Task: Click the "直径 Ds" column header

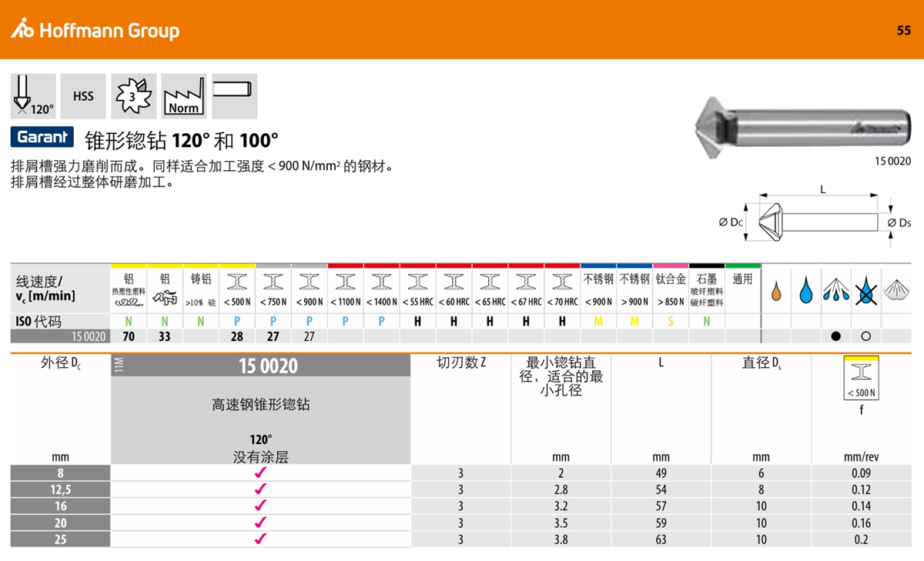Action: pos(761,363)
